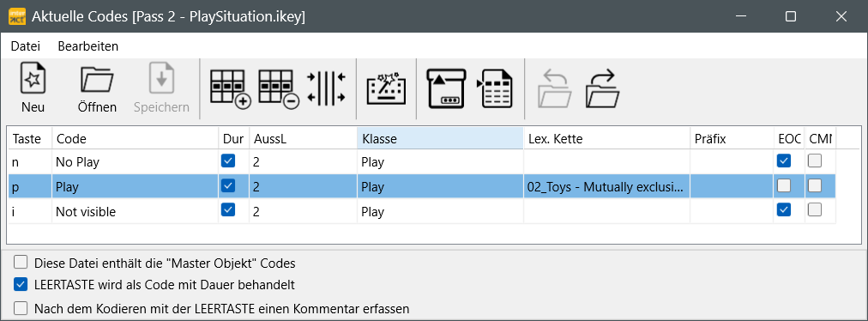The image size is (868, 321).
Task: Open the Datei menu
Action: coord(26,46)
